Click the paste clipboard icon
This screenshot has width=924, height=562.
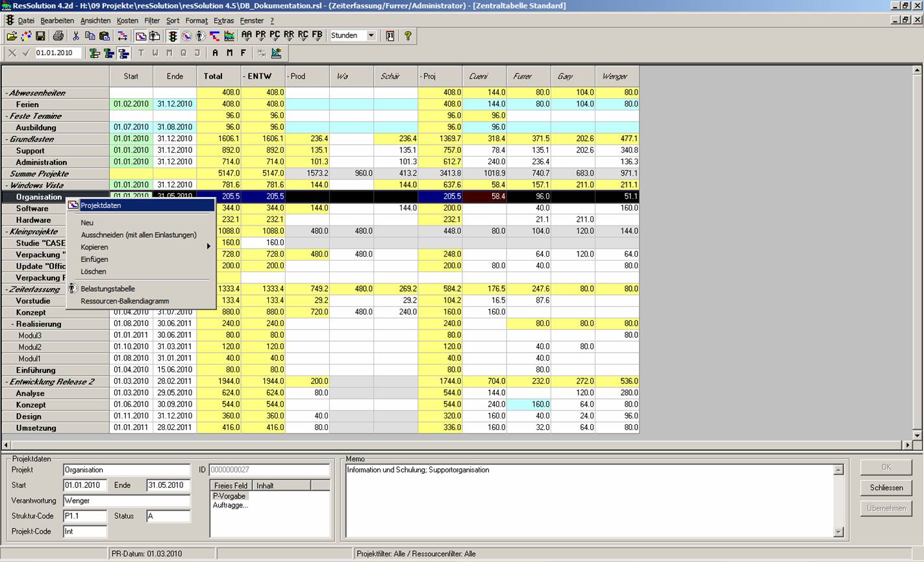tap(105, 36)
